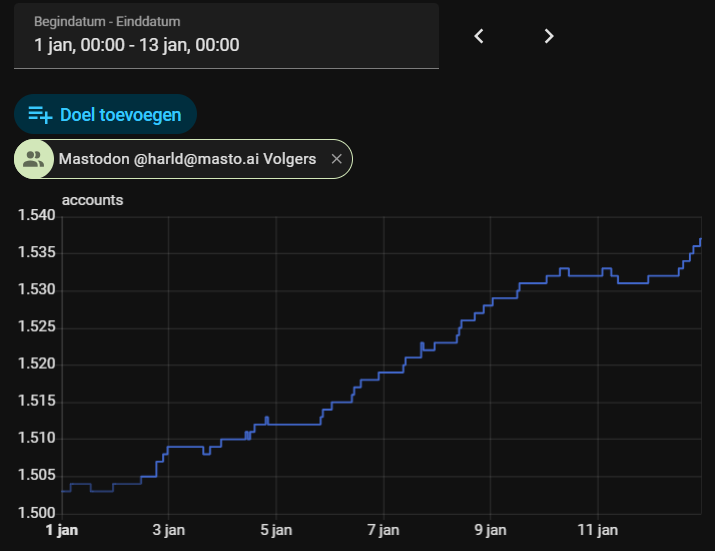This screenshot has width=715, height=551.
Task: Select the 7 jan x-axis label
Action: coord(384,529)
